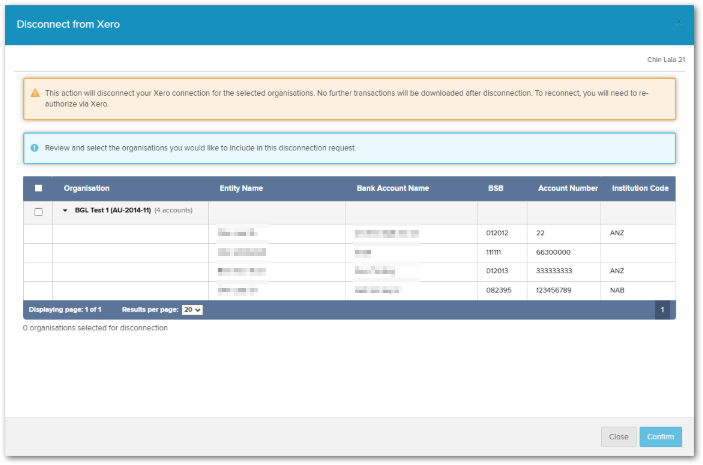703x465 pixels.
Task: Click '0 organisations selected for disconnection' text
Action: (x=95, y=328)
